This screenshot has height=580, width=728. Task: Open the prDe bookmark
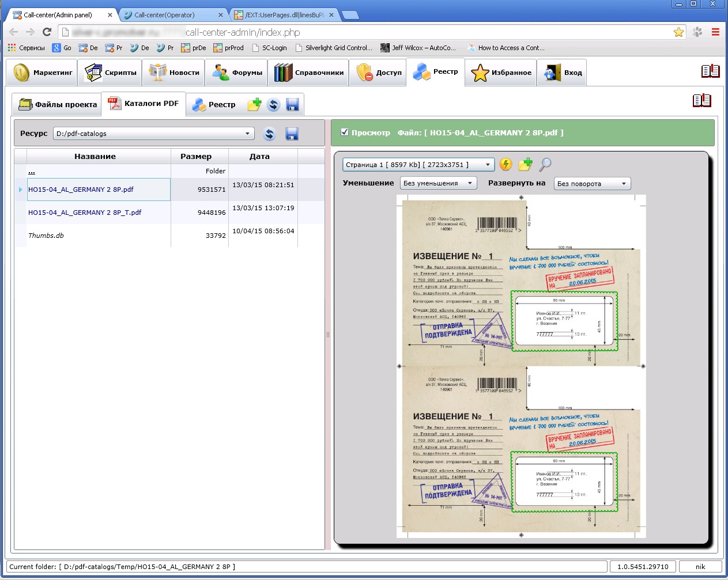[x=193, y=48]
